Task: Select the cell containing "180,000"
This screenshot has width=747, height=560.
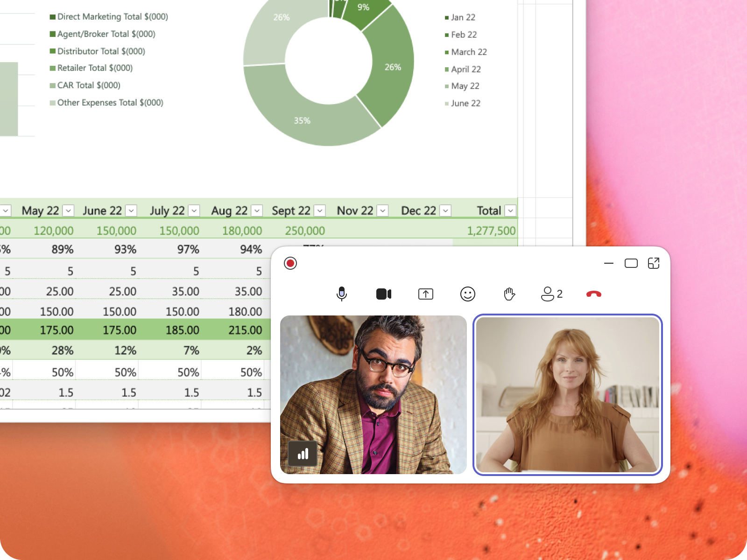Action: 242,231
